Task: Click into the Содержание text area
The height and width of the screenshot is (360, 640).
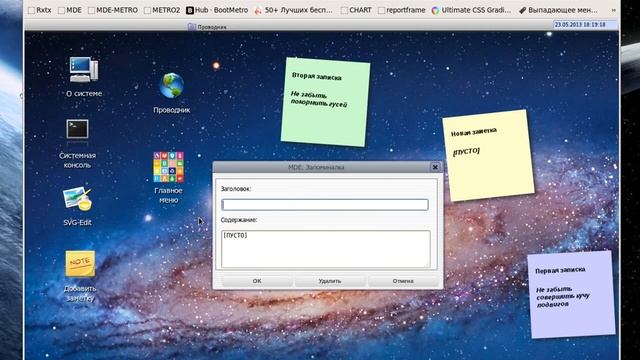Action: click(326, 249)
